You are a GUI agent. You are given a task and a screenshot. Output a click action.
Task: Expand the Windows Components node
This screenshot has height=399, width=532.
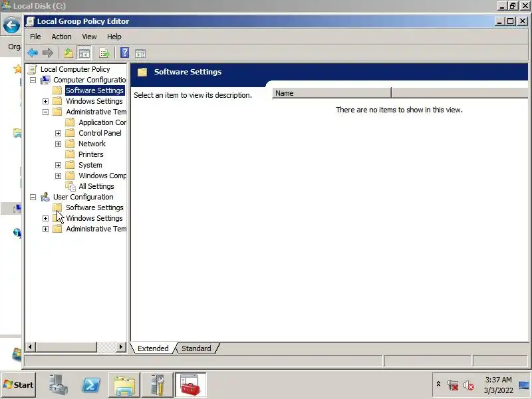(58, 176)
